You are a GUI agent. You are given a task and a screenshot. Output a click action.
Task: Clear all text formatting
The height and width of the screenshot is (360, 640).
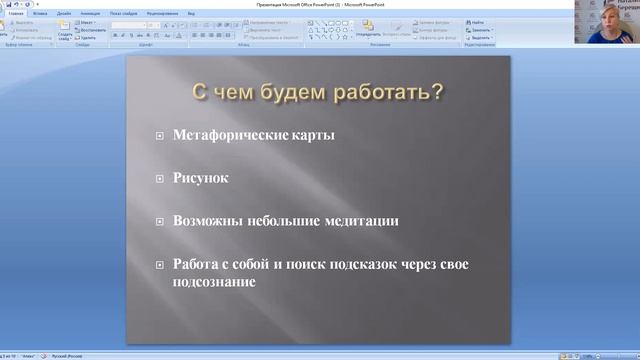[182, 26]
